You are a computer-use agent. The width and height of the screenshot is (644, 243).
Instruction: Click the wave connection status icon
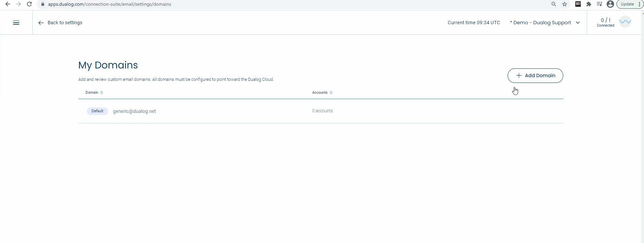pyautogui.click(x=625, y=22)
